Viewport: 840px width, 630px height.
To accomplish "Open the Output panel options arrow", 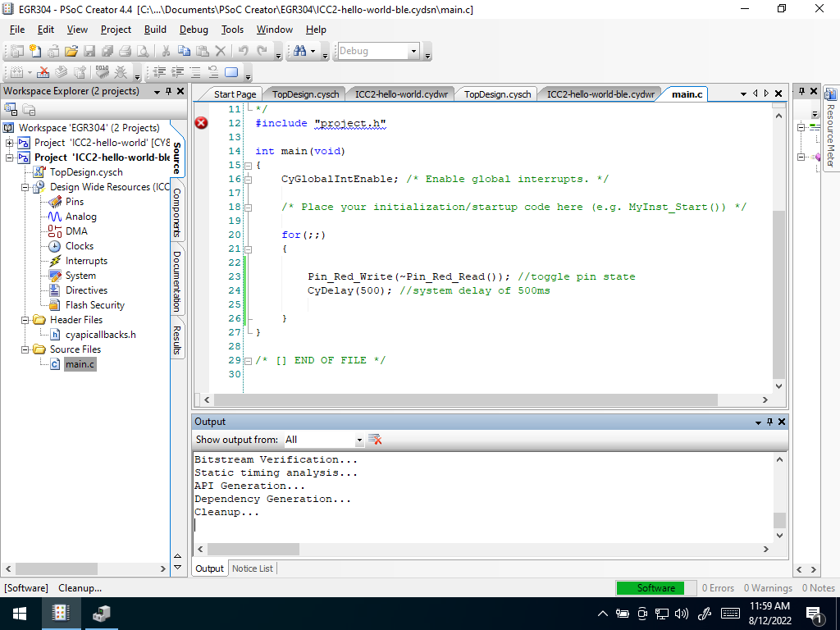I will 758,422.
